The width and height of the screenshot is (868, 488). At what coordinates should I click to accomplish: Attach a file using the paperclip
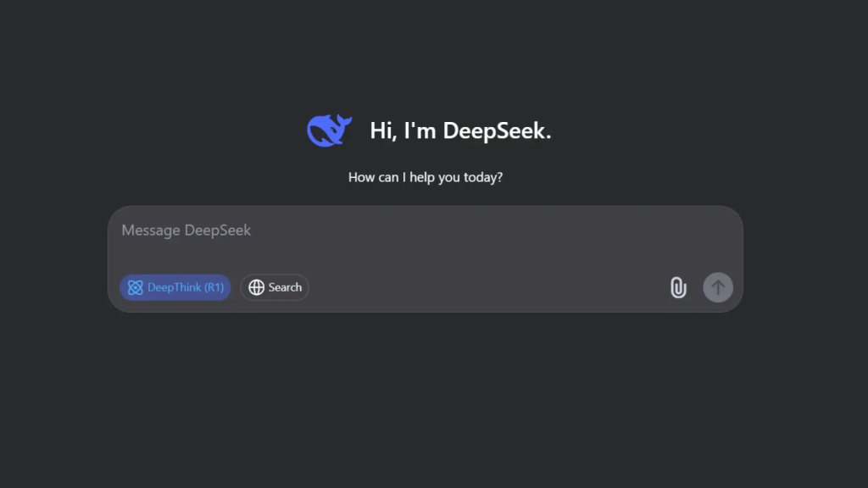point(678,288)
